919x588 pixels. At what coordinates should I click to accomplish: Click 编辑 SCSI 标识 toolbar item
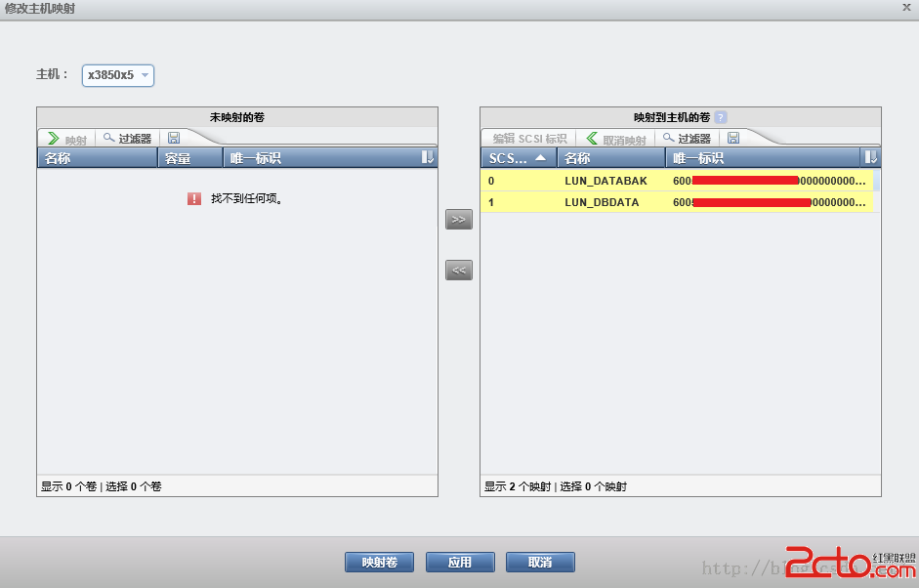(529, 139)
